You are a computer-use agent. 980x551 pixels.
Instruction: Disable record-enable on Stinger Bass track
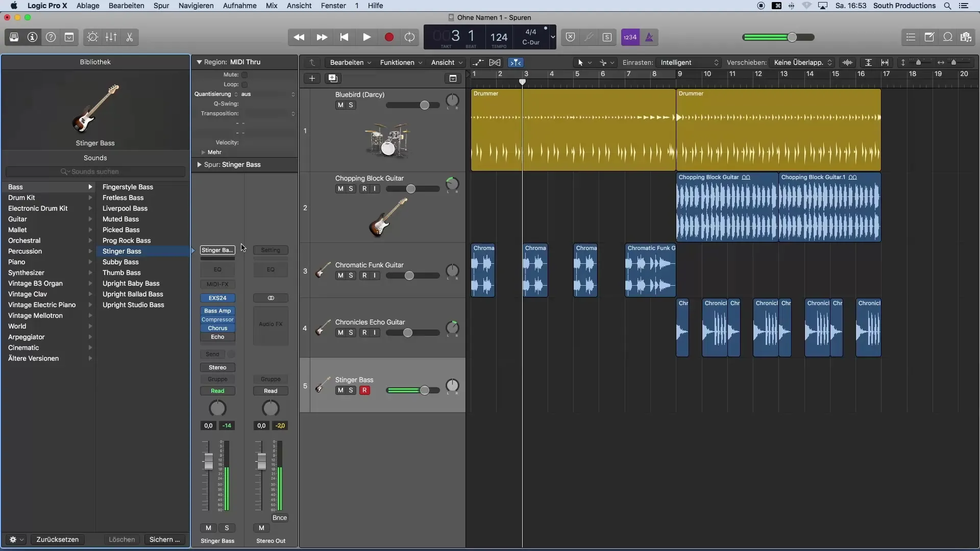coord(364,390)
